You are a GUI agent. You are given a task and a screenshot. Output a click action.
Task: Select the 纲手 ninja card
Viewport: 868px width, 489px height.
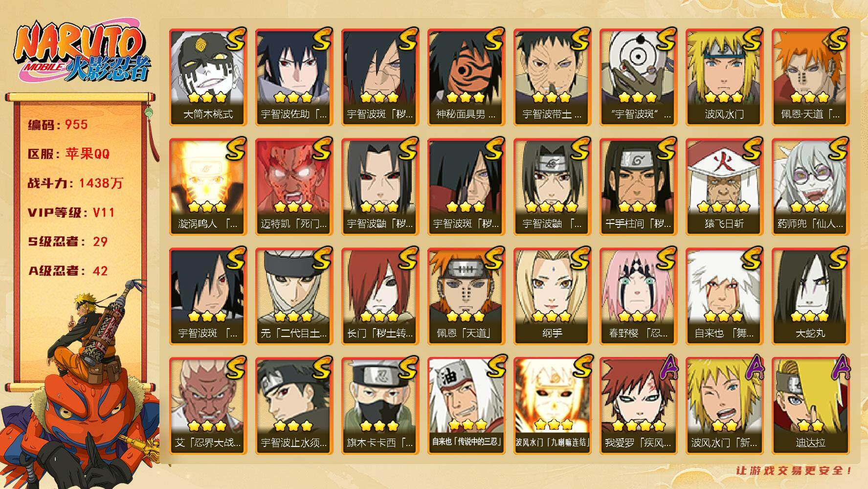coord(553,296)
